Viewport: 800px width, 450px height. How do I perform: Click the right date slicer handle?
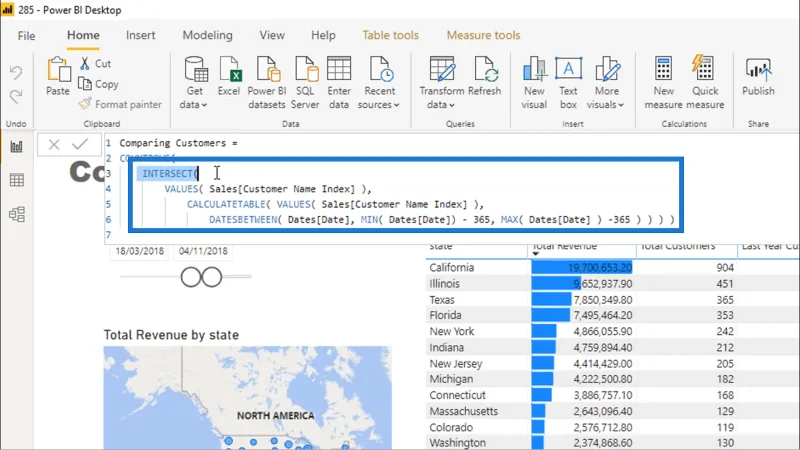point(212,277)
